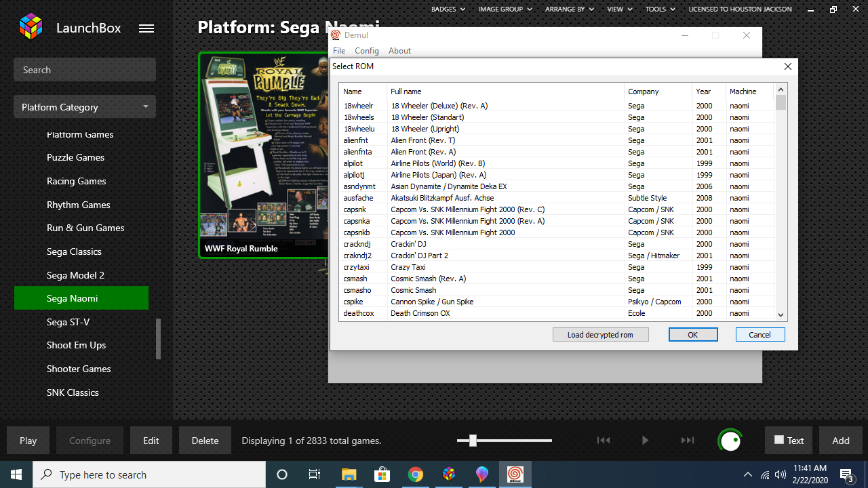The width and height of the screenshot is (868, 488).
Task: Click the Demul window title icon
Action: tap(336, 35)
